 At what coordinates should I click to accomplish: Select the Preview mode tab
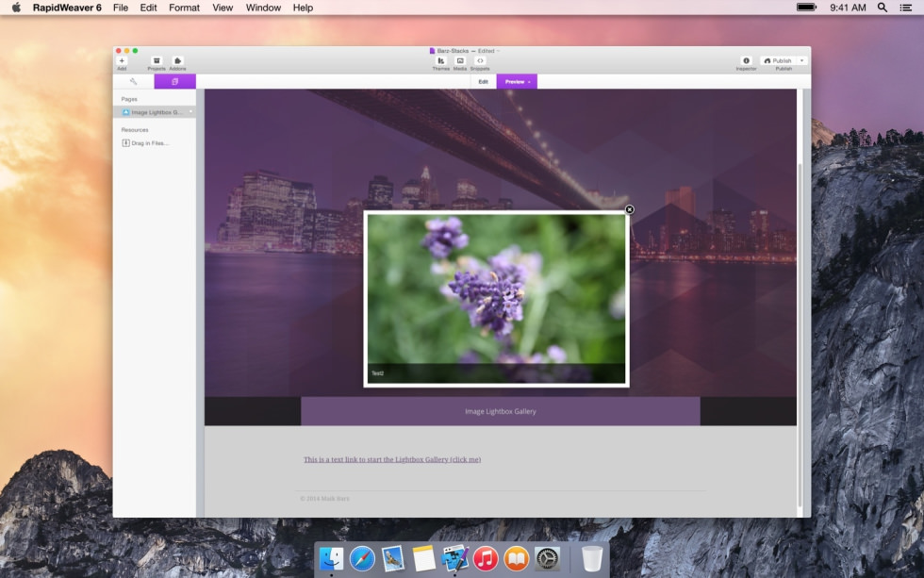[x=517, y=82]
